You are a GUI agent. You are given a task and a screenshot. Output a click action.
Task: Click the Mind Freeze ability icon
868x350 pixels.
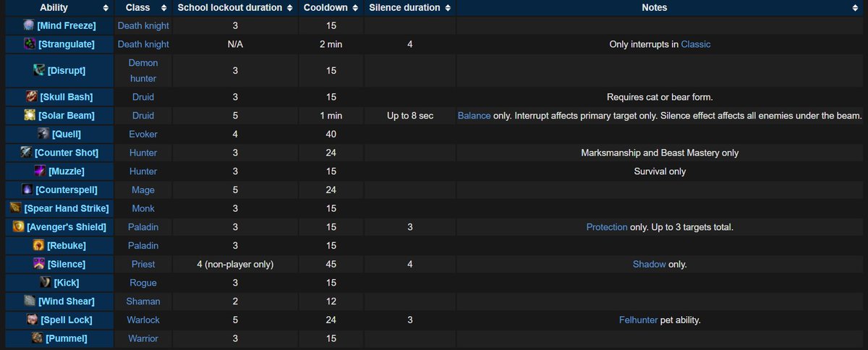28,25
